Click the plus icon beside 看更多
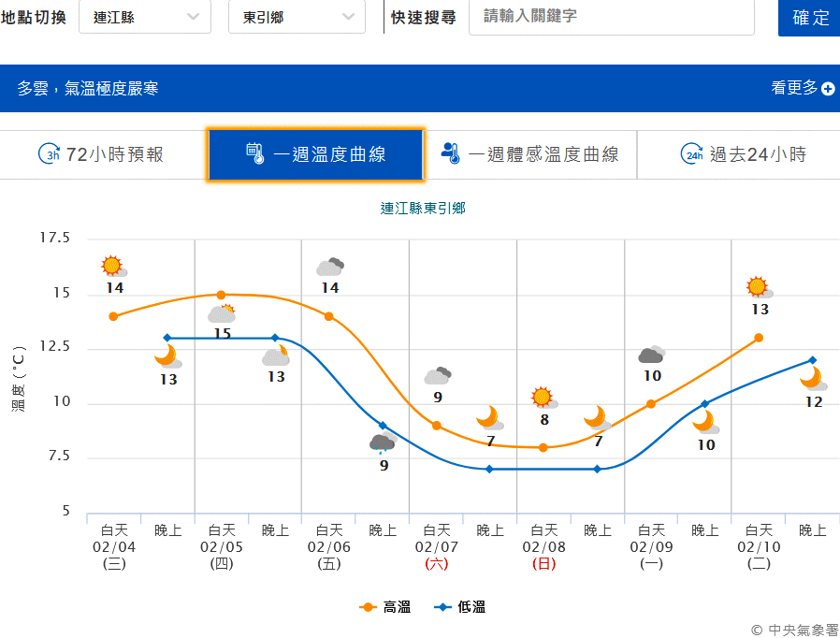Viewport: 840px width, 638px height. click(x=828, y=89)
